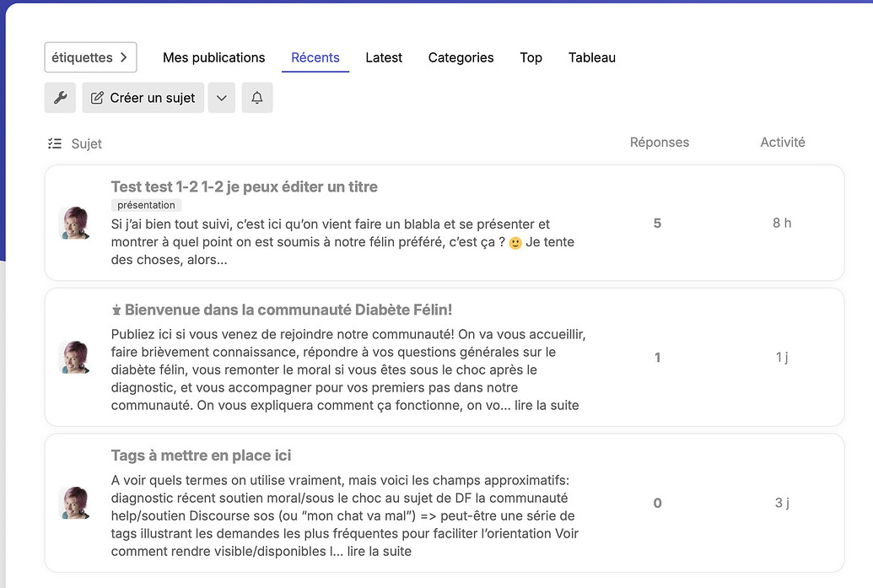Go to the Top tab
This screenshot has width=873, height=588.
coord(531,57)
